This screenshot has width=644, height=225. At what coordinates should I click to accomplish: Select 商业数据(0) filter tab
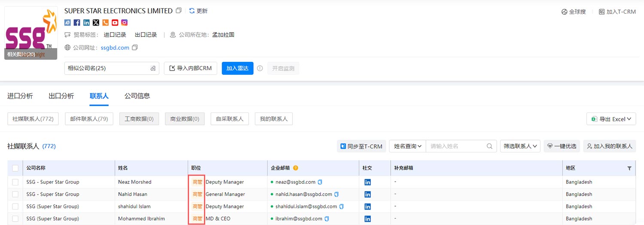[185, 119]
